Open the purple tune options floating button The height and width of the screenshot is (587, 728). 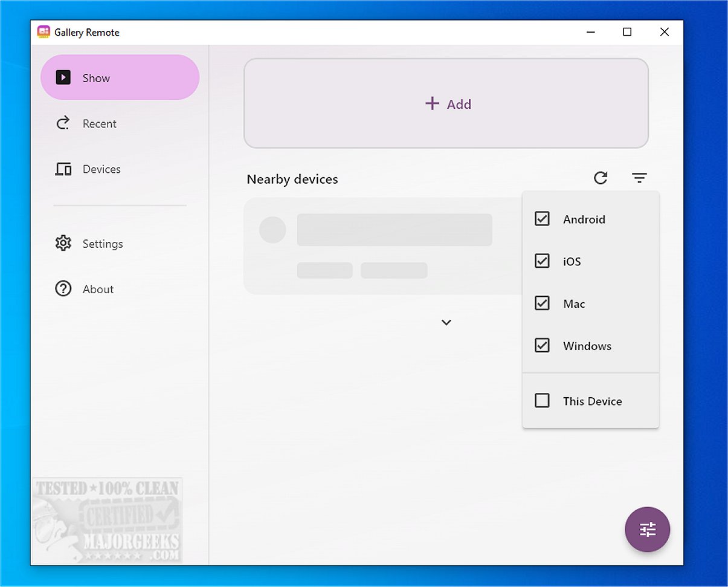tap(647, 530)
